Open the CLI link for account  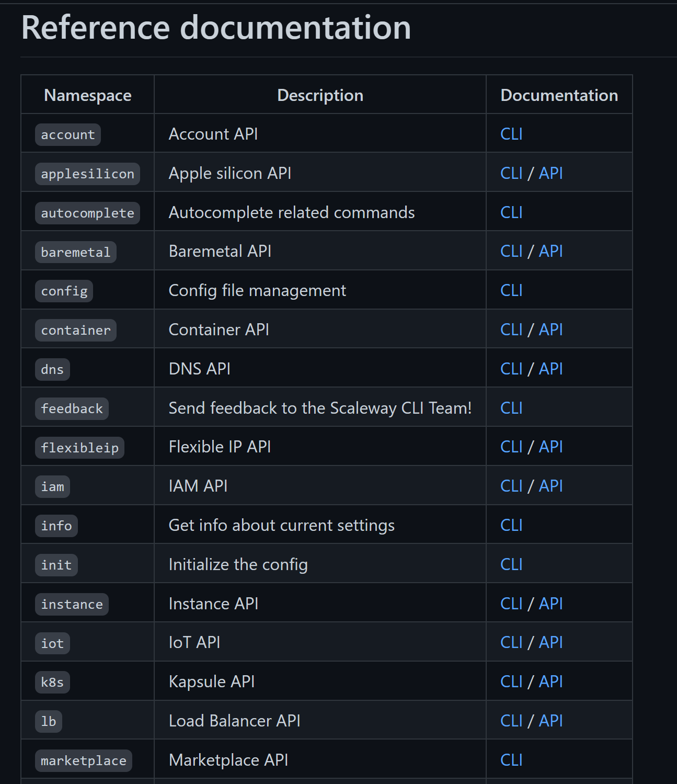click(x=511, y=134)
